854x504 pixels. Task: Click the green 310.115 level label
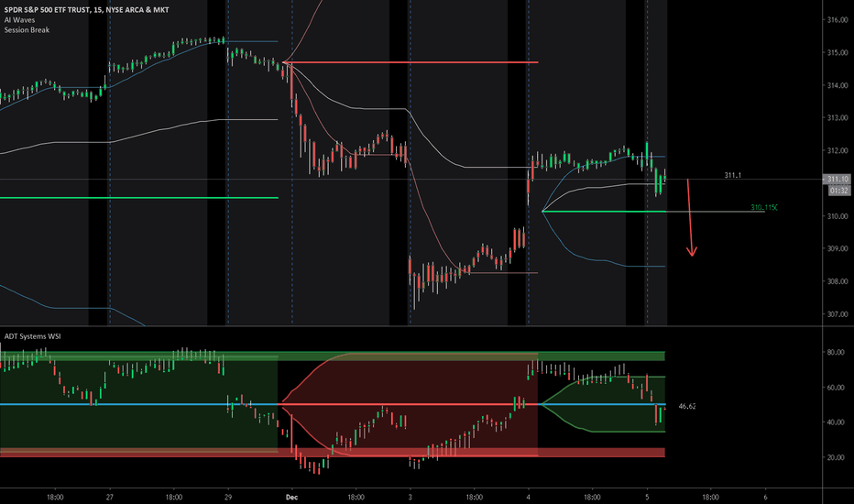pos(764,208)
